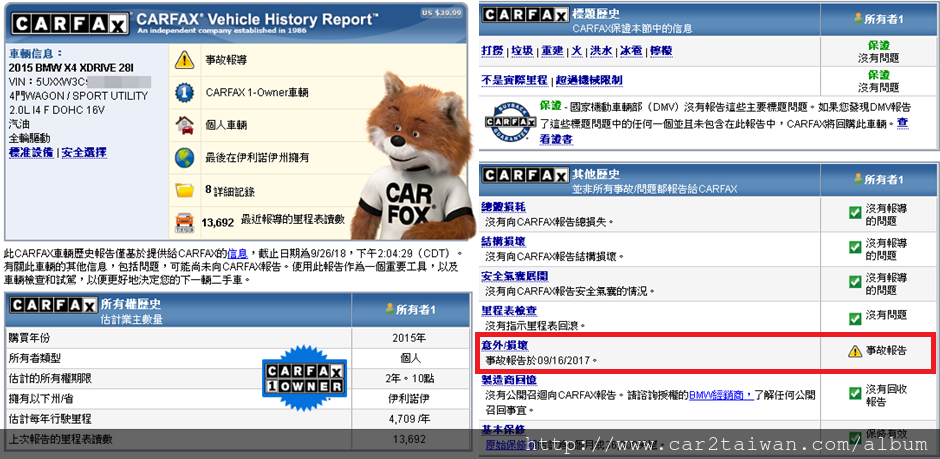The image size is (940, 459).
Task: Click the 事故報導 text row
Action: [x=226, y=60]
